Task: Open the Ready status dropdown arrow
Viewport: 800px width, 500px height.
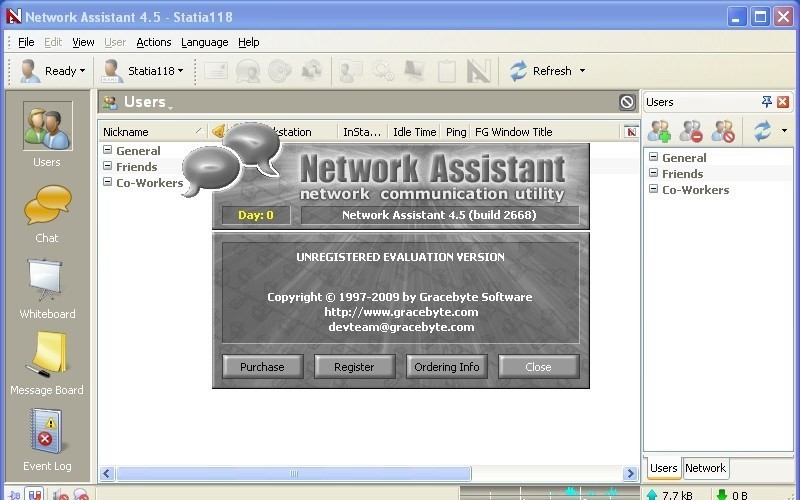Action: coord(83,71)
